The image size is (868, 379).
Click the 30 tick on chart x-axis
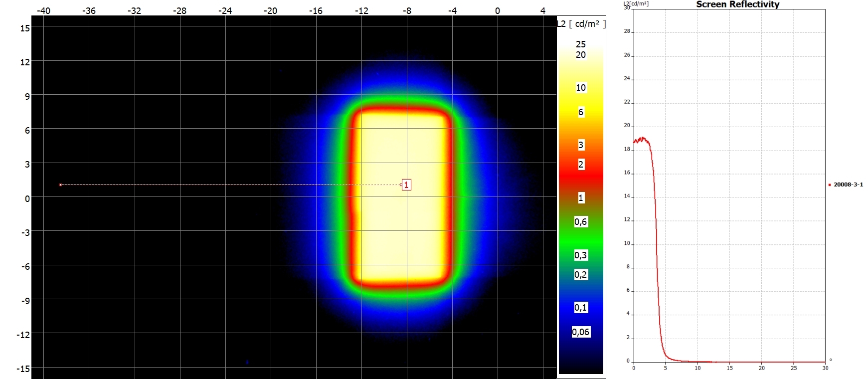tap(825, 368)
